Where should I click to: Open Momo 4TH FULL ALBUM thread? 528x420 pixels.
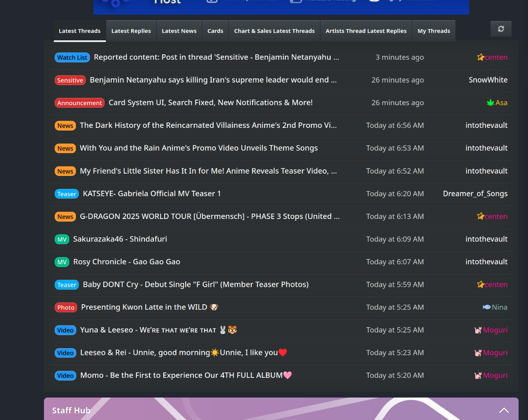pyautogui.click(x=186, y=375)
